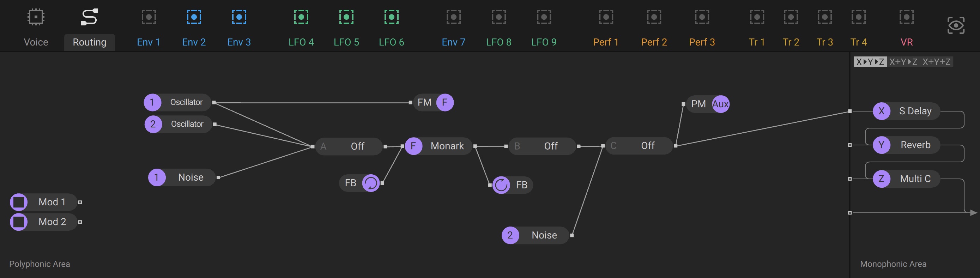Toggle Noise 2 number badge
Screen dimensions: 980x278
510,235
